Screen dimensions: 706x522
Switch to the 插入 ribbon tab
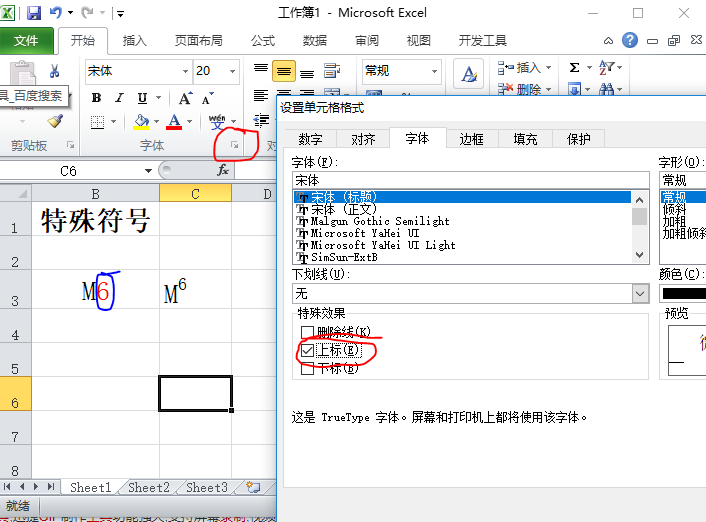coord(135,41)
